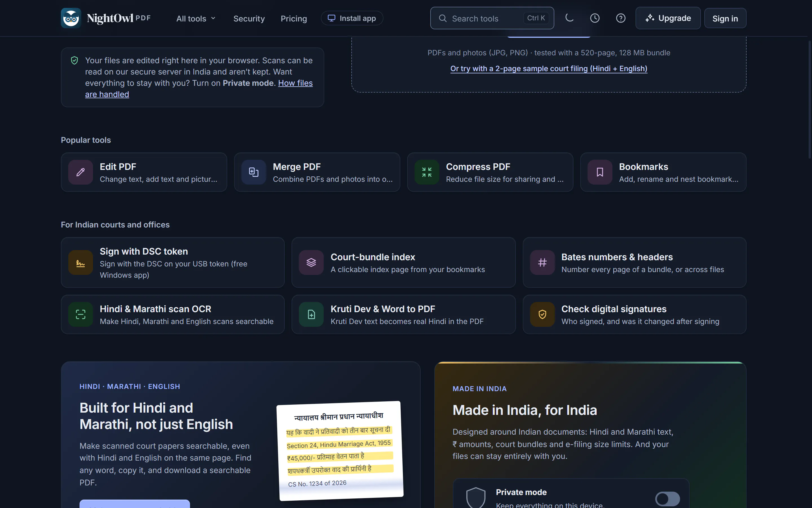Enable the Private mode switch
The height and width of the screenshot is (508, 812).
click(667, 499)
